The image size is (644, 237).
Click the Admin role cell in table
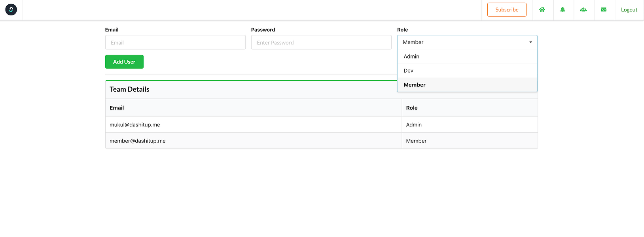[x=414, y=125]
